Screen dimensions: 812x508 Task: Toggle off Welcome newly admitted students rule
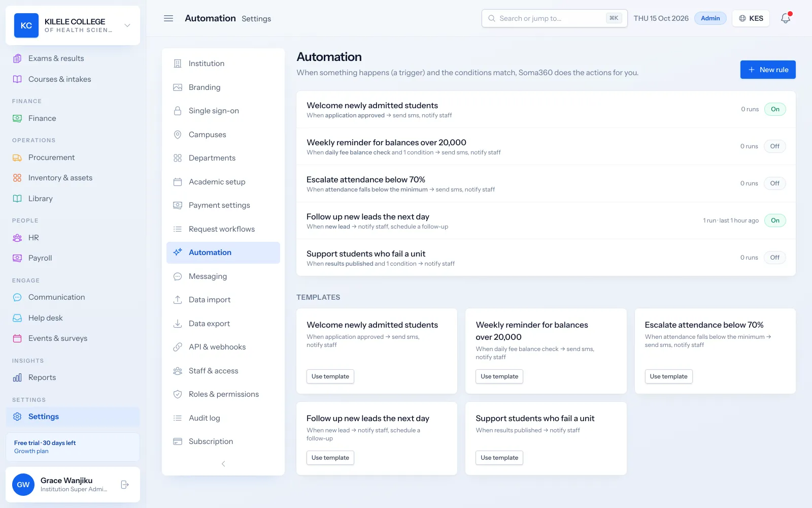[x=775, y=109]
